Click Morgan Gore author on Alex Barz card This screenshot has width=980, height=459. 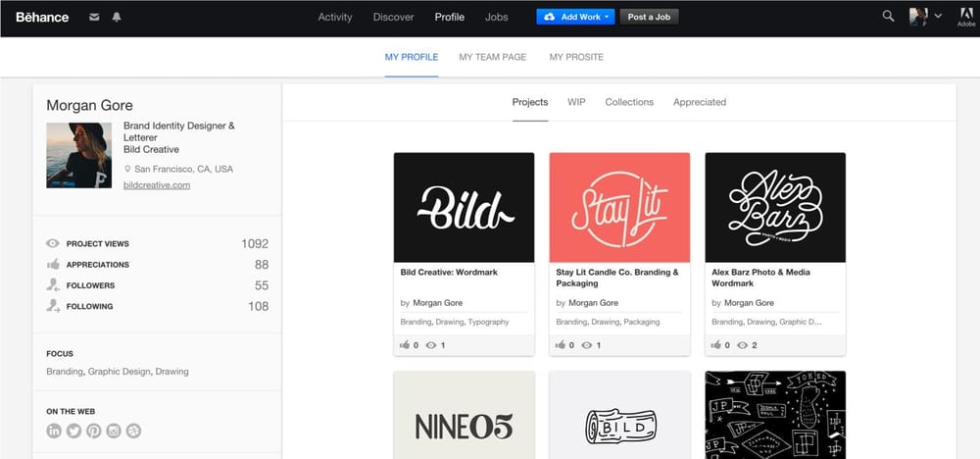[749, 303]
